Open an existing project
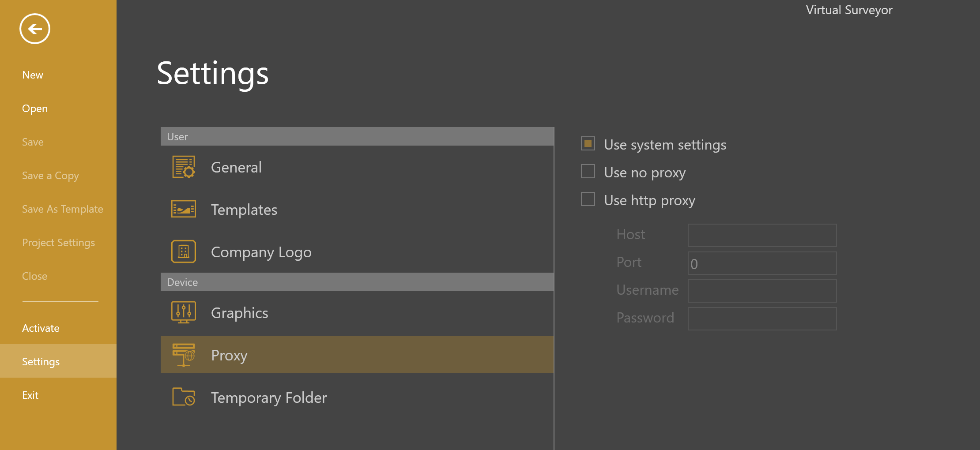Screen dimensions: 980x450 tap(34, 108)
